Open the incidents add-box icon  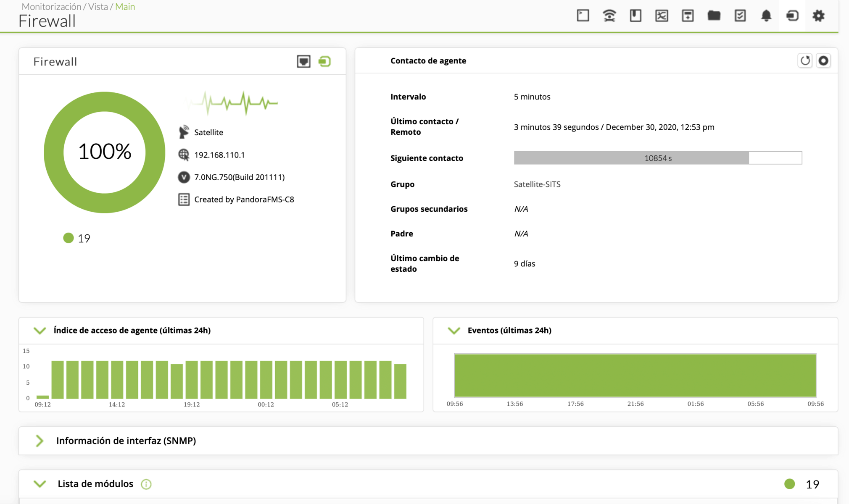(x=688, y=16)
